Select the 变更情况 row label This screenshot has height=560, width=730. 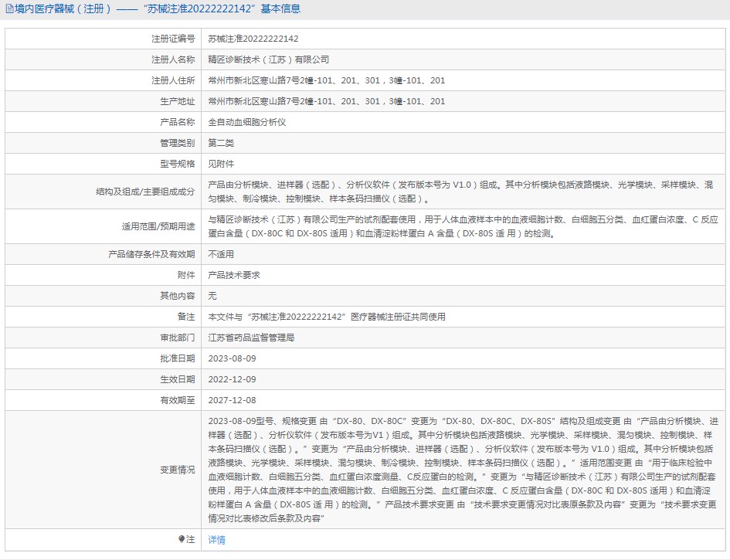(x=178, y=470)
